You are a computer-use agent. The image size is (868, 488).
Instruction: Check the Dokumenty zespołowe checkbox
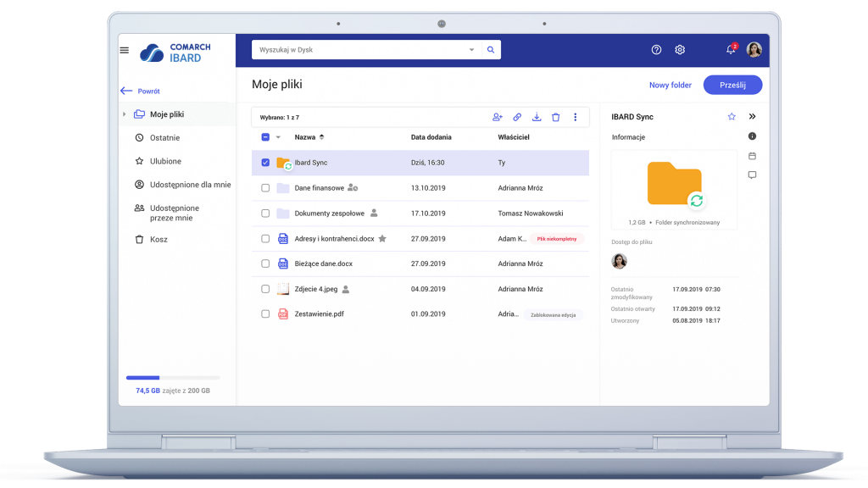coord(265,213)
